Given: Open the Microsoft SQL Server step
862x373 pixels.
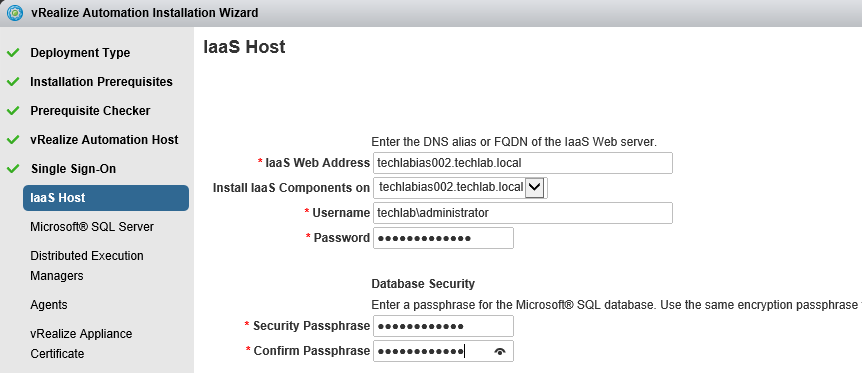Looking at the screenshot, I should 92,227.
